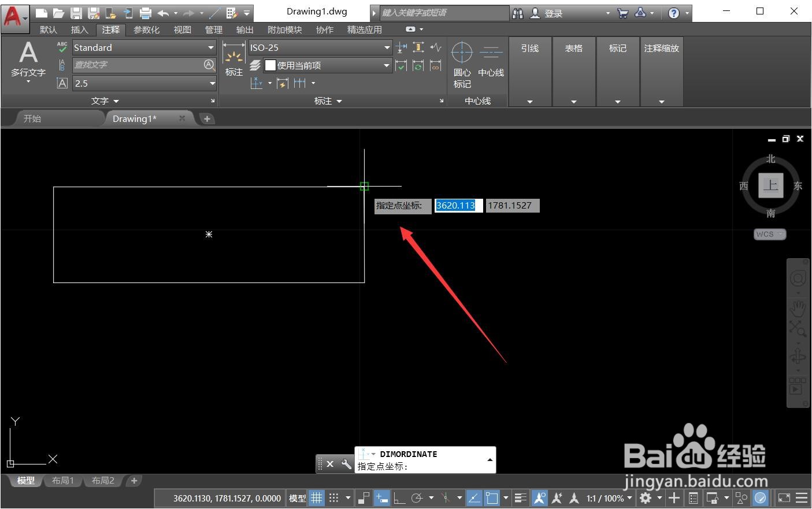Open the 1:1 / 100% annotation scale dropdown
Screen dimensions: 812x509
click(x=609, y=497)
